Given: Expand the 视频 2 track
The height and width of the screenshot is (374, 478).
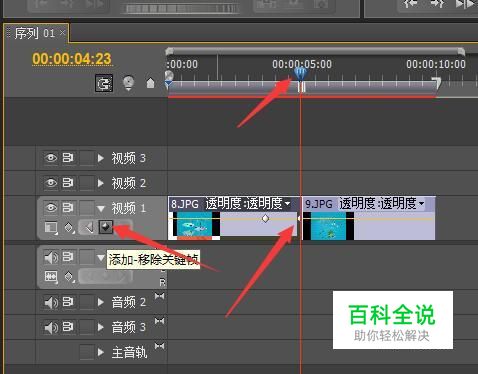Looking at the screenshot, I should tap(101, 183).
